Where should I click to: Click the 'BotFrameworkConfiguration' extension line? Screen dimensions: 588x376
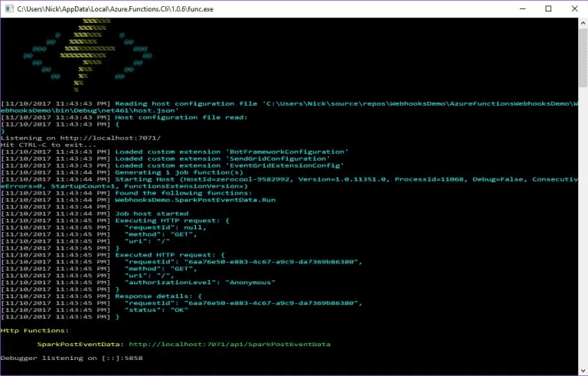[x=231, y=152]
